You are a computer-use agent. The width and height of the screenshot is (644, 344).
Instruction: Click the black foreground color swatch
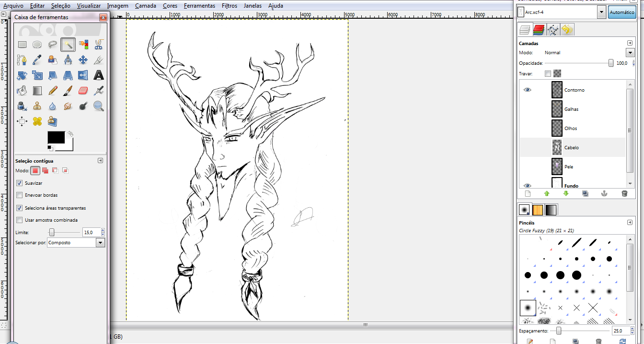(x=56, y=137)
